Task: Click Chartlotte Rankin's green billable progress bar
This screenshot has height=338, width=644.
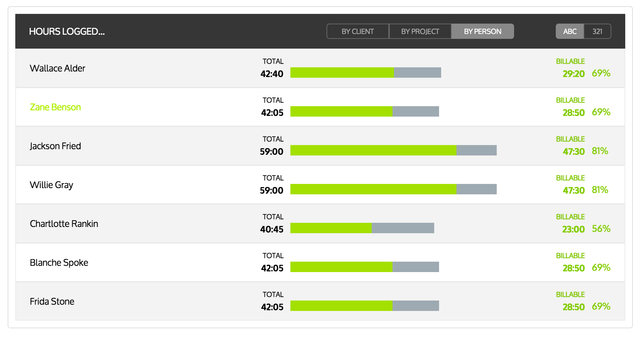Action: tap(331, 228)
